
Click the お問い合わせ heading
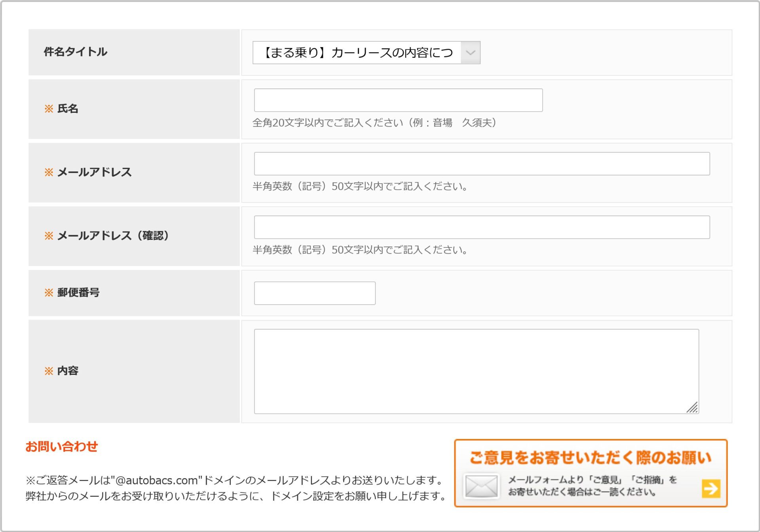[61, 446]
